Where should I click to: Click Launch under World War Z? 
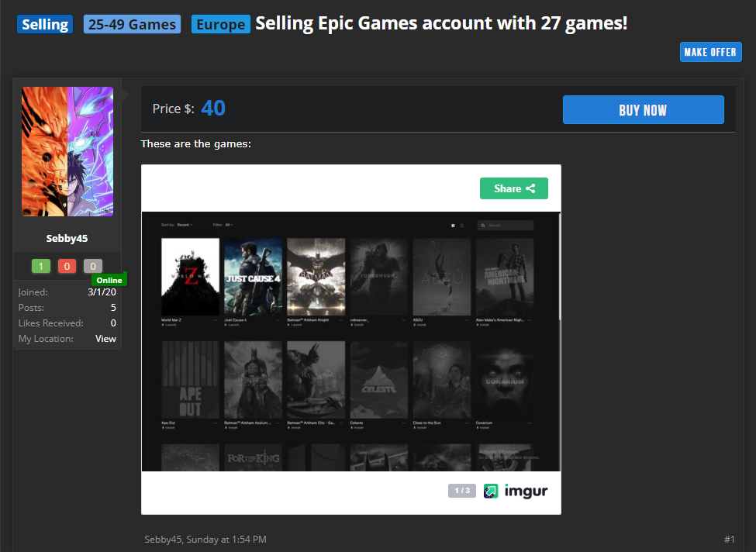(169, 325)
